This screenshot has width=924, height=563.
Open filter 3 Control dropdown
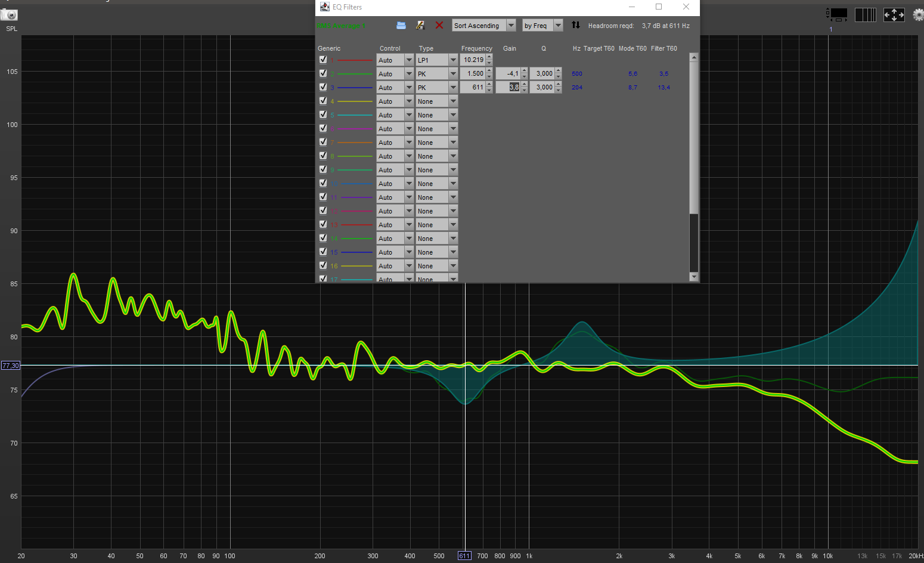[x=395, y=87]
